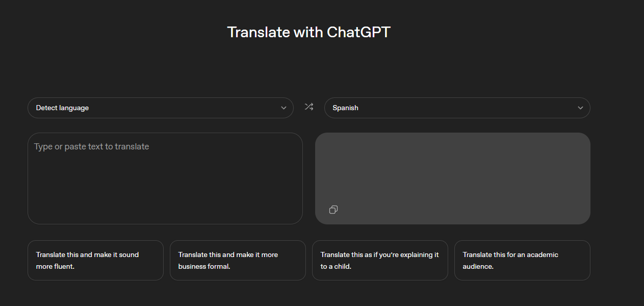Viewport: 644px width, 306px height.
Task: Select the shuffle arrows between language selectors
Action: [x=308, y=107]
